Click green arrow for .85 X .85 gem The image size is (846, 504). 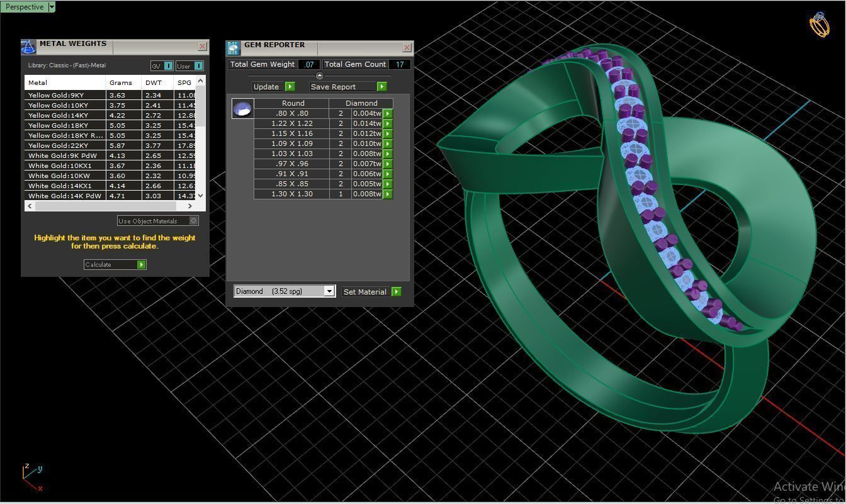pos(388,184)
